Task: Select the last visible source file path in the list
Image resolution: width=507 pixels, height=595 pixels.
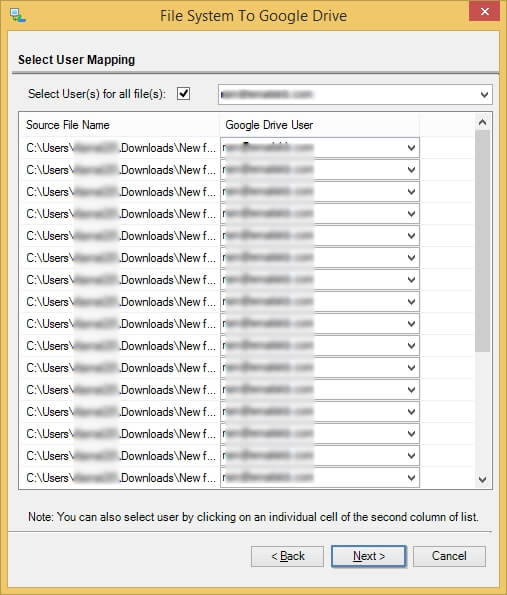Action: pyautogui.click(x=121, y=478)
